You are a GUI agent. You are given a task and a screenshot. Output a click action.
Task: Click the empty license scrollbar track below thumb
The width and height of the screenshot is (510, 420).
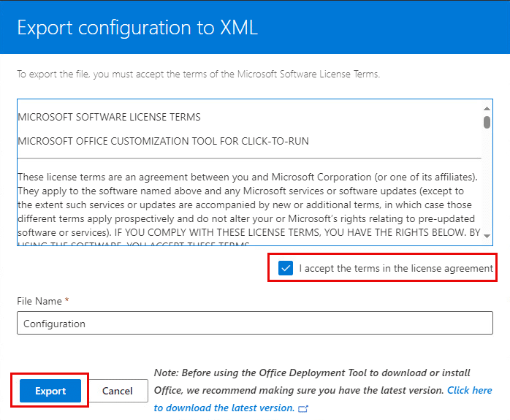487,183
